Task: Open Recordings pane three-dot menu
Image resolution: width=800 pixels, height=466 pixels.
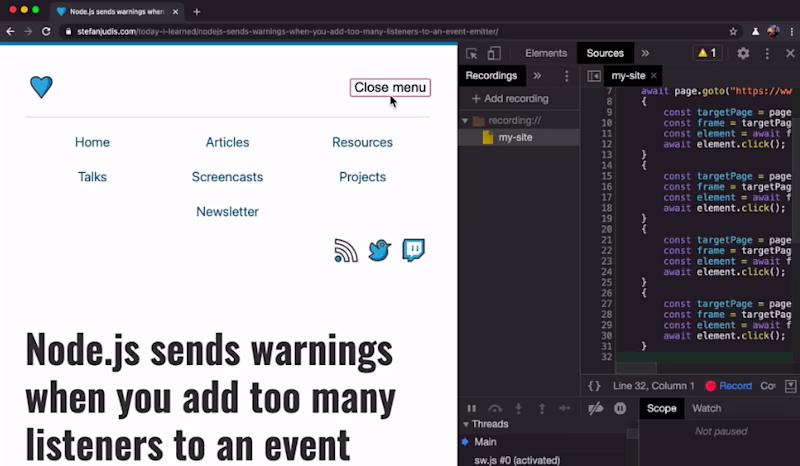Action: pyautogui.click(x=566, y=76)
